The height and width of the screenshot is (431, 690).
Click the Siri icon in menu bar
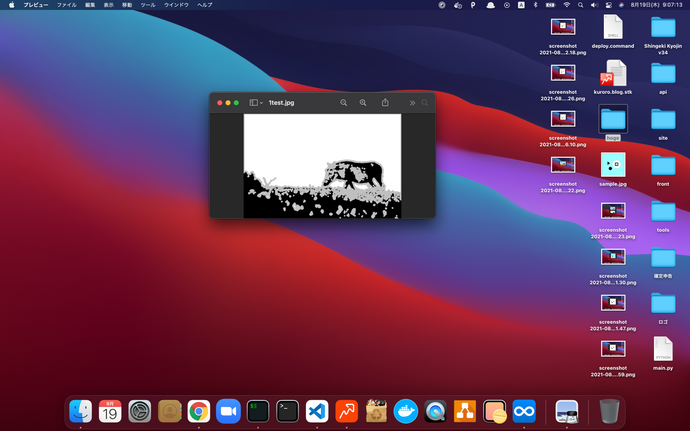621,5
